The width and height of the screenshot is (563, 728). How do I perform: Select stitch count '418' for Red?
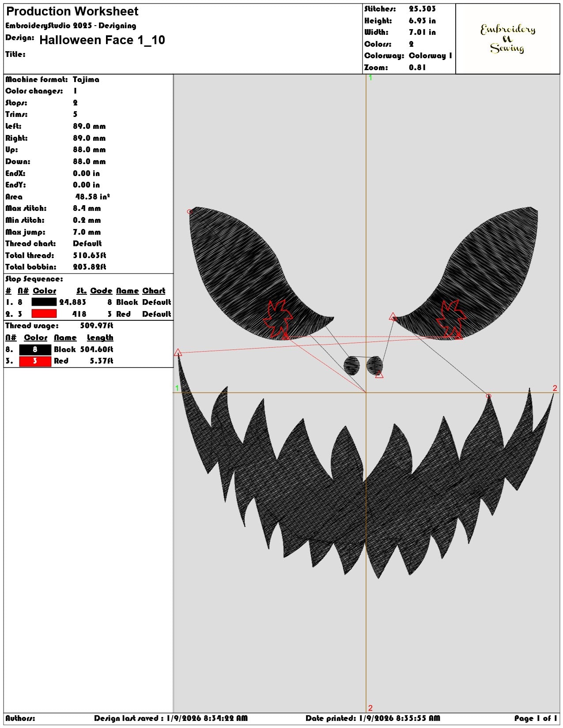tap(79, 314)
